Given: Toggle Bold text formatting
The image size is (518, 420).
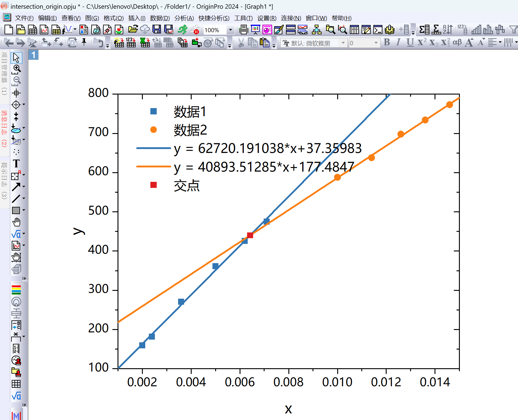Looking at the screenshot, I should point(387,42).
